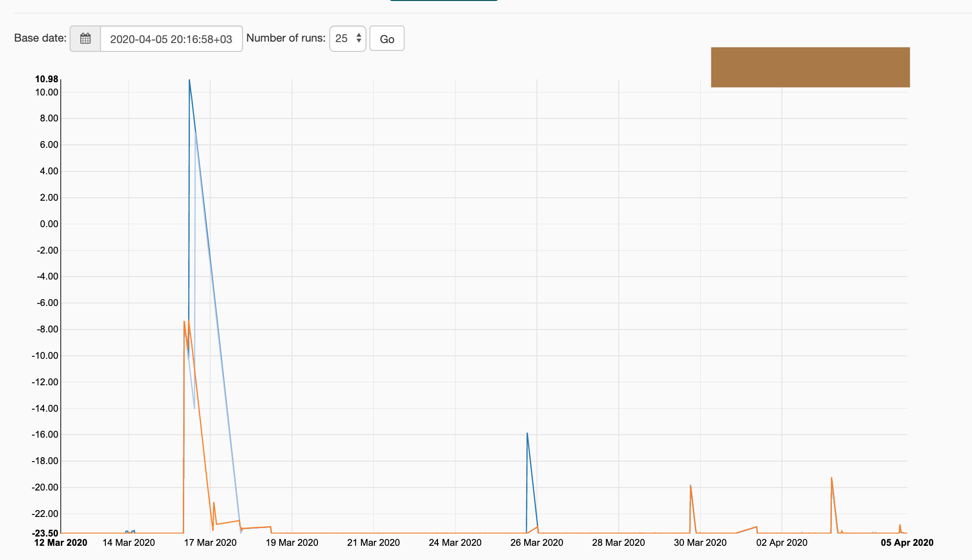972x560 pixels.
Task: Click the 0.00 gridline label on y-axis
Action: (x=48, y=224)
